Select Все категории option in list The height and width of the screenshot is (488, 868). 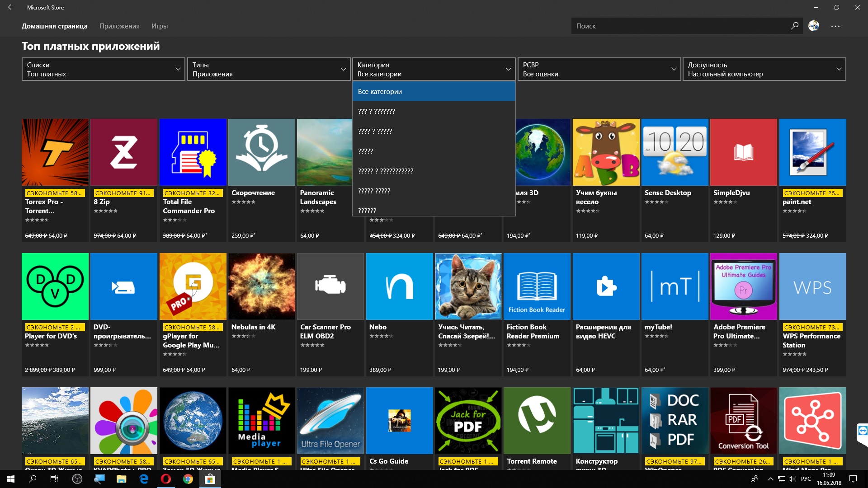(x=434, y=91)
